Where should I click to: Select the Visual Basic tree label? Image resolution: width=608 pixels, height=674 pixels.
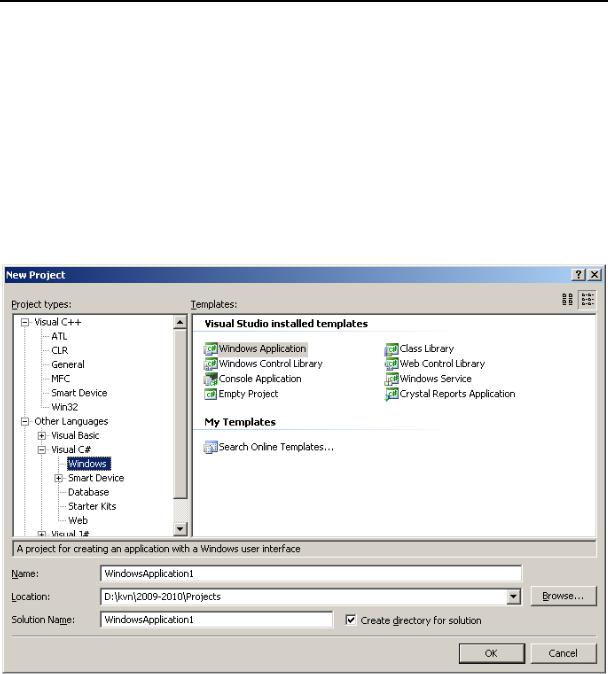click(75, 435)
